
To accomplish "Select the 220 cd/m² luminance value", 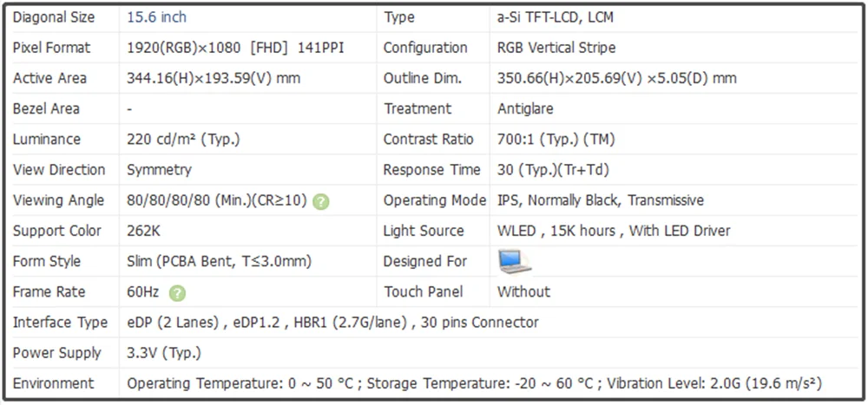I will [183, 140].
